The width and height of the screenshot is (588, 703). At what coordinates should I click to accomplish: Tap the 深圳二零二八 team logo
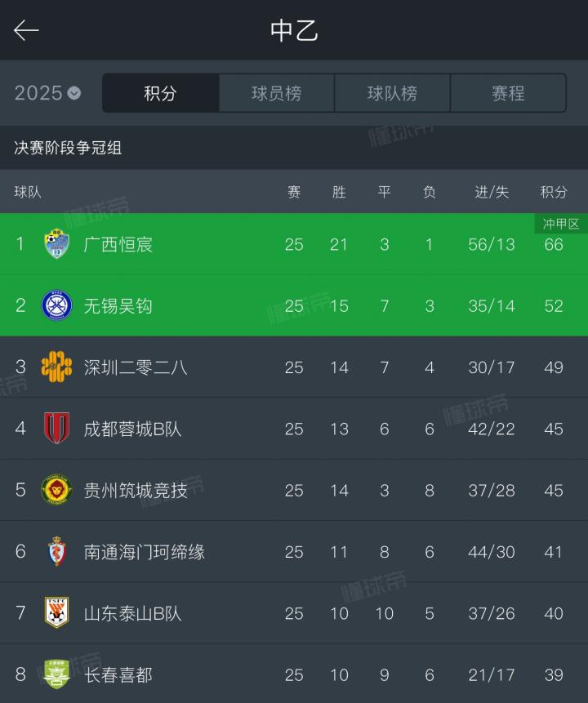point(57,367)
